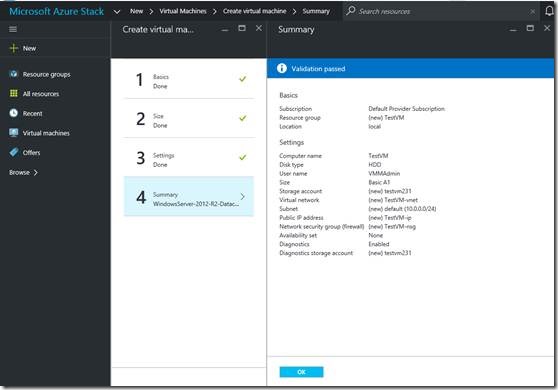Click the New label in sidebar
This screenshot has height=390, width=558.
tap(29, 48)
